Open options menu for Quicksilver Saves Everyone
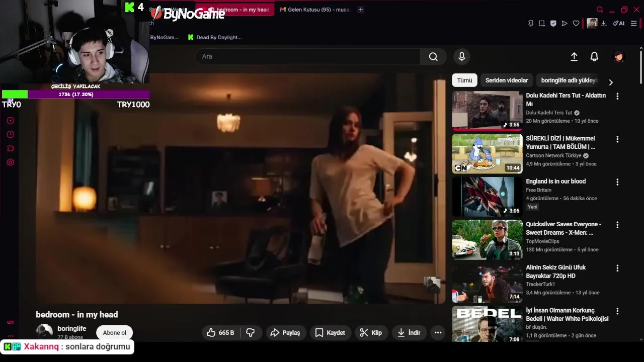The width and height of the screenshot is (644, 362). [x=617, y=225]
